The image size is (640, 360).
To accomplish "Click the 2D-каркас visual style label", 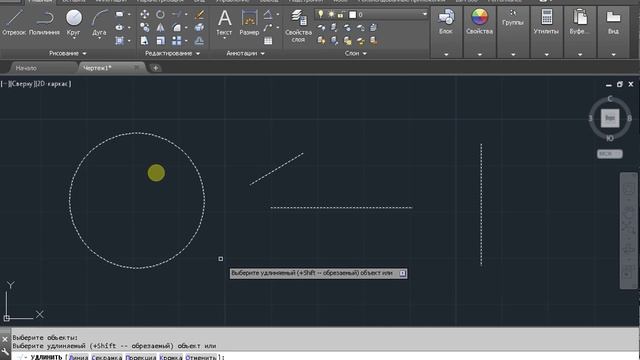I will pos(53,84).
